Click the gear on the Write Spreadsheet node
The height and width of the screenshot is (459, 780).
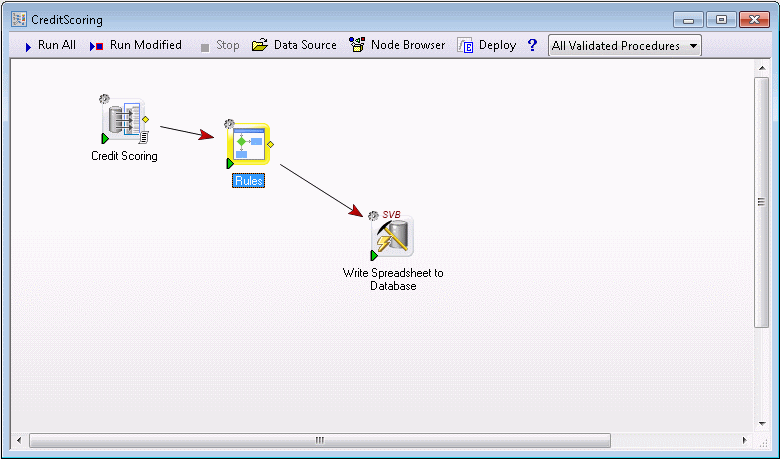(x=373, y=215)
